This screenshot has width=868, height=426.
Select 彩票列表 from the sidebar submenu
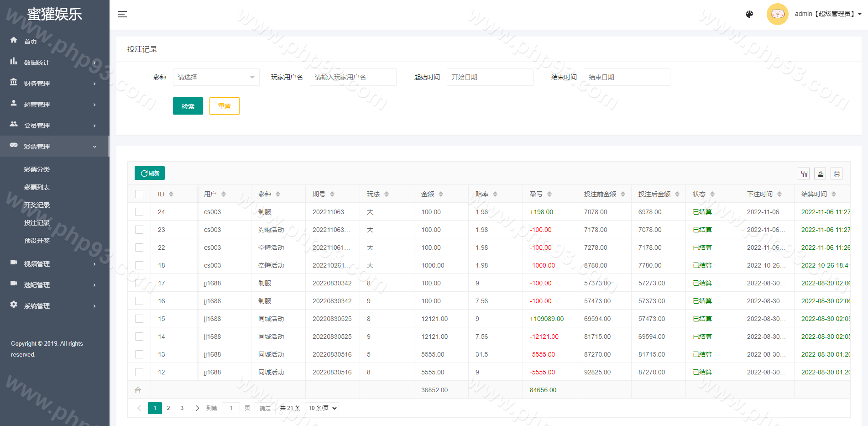click(x=37, y=187)
